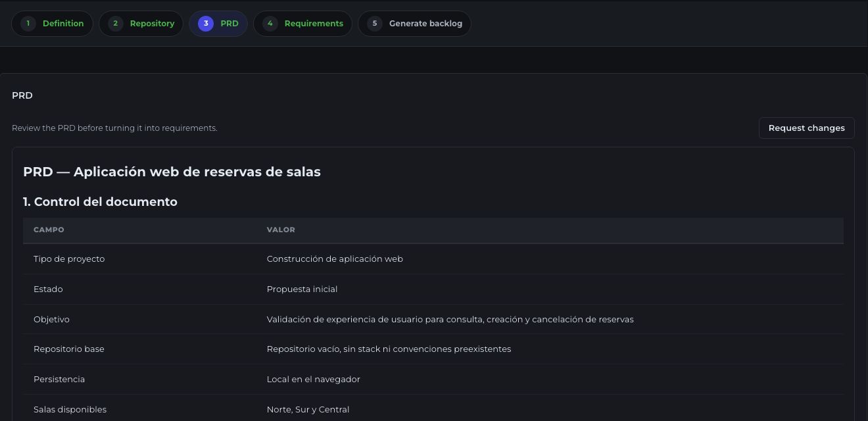Select the 'Repositorio base' cell
This screenshot has height=421, width=868.
pos(69,349)
